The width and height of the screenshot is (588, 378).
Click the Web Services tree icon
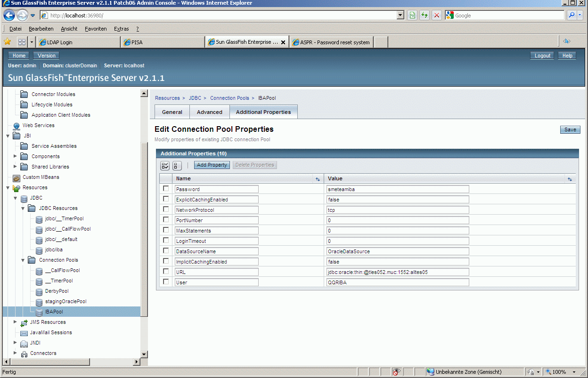[x=16, y=126]
